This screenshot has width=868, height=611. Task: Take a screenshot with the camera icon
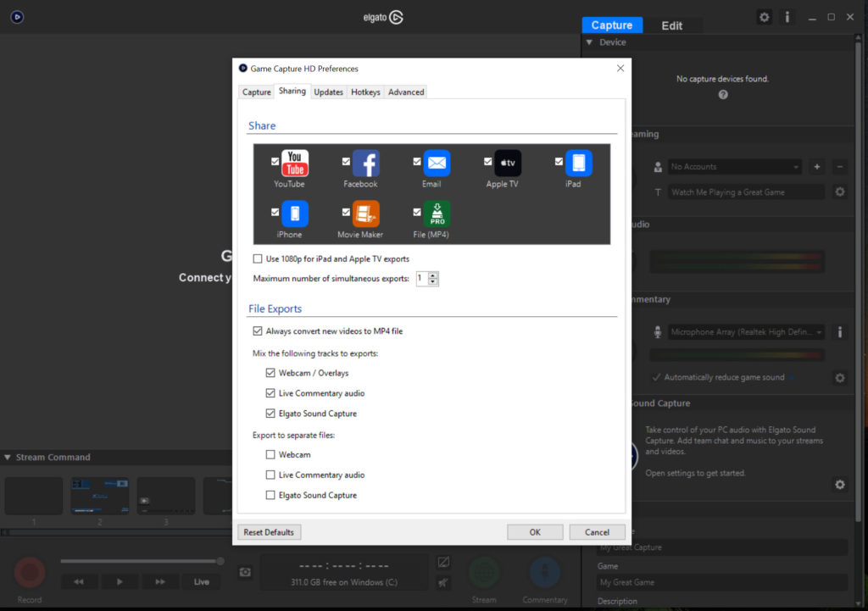tap(245, 572)
